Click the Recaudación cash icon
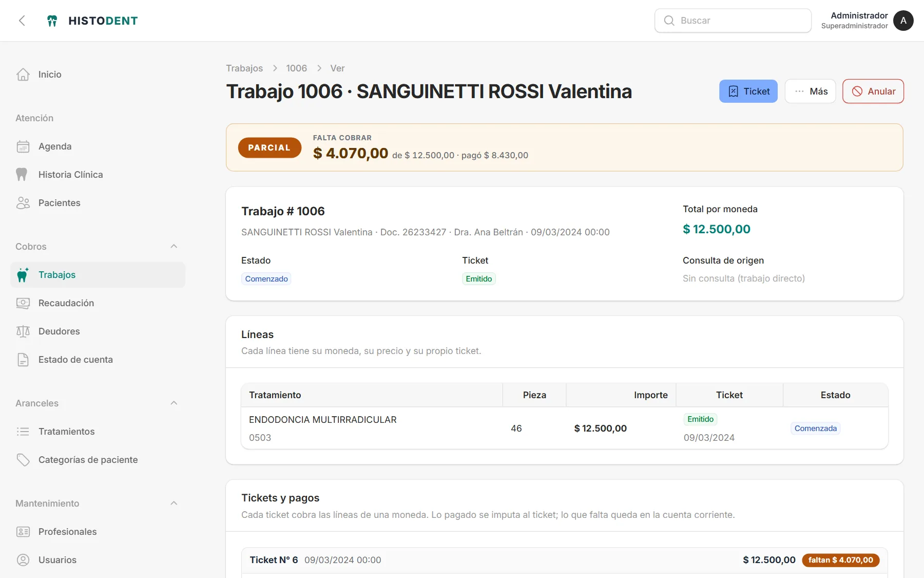The image size is (924, 578). (x=23, y=303)
